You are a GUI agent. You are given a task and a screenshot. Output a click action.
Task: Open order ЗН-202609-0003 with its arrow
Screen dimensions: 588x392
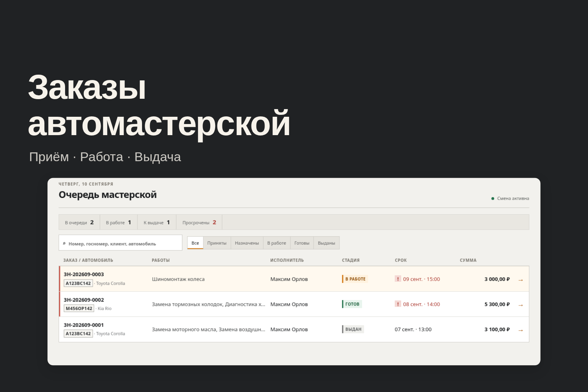point(520,280)
